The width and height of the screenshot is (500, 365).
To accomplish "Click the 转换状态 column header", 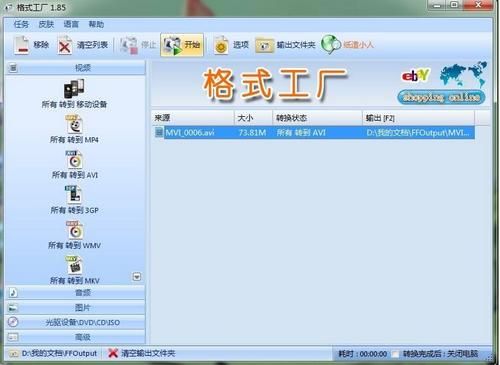I will (317, 118).
